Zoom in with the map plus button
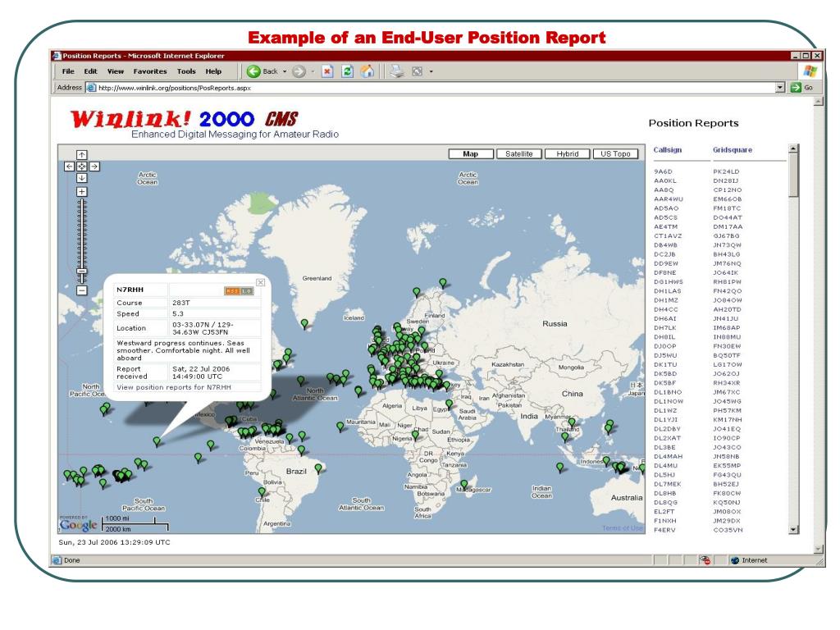The image size is (840, 630). pyautogui.click(x=81, y=192)
